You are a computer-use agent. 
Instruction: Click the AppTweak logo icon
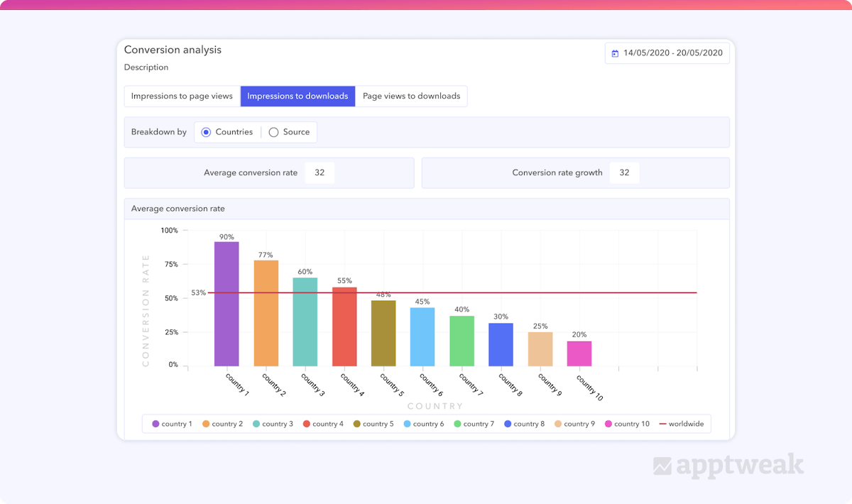click(x=662, y=466)
